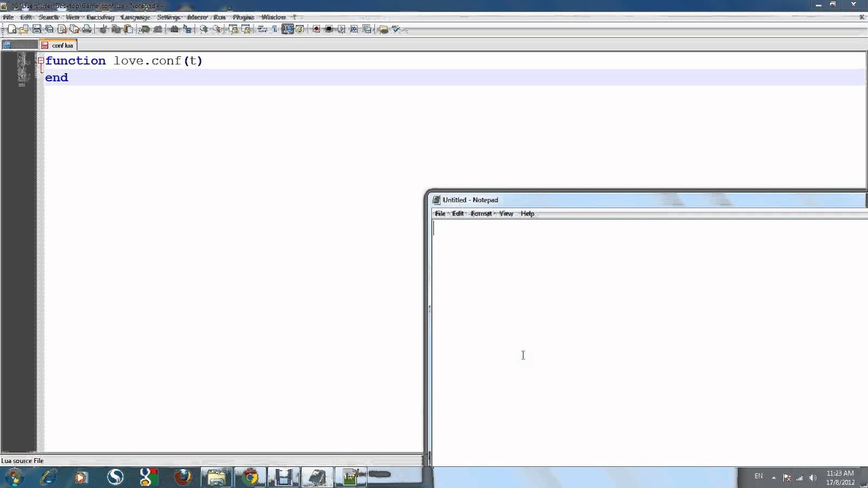Toggle Word Wrap icon in Notepad++ toolbar

(x=262, y=29)
